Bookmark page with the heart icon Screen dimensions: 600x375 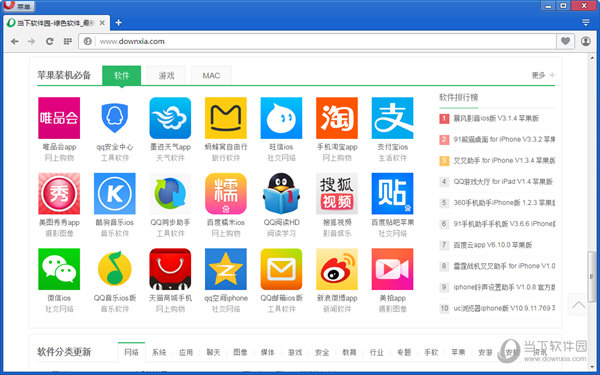[x=566, y=41]
